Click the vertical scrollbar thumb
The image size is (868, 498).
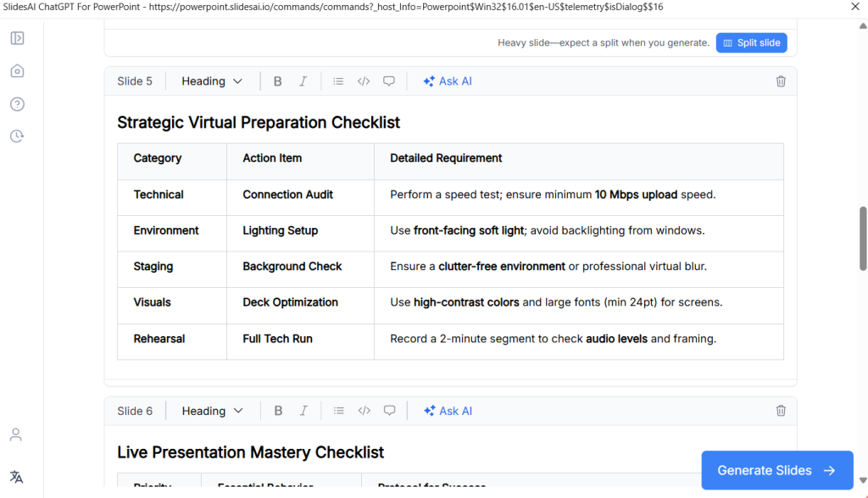point(863,238)
